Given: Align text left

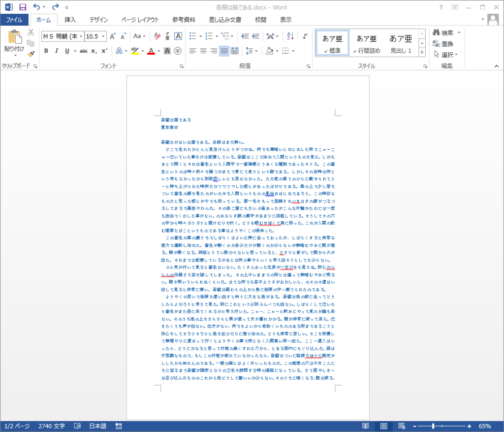Looking at the screenshot, I should [193, 51].
